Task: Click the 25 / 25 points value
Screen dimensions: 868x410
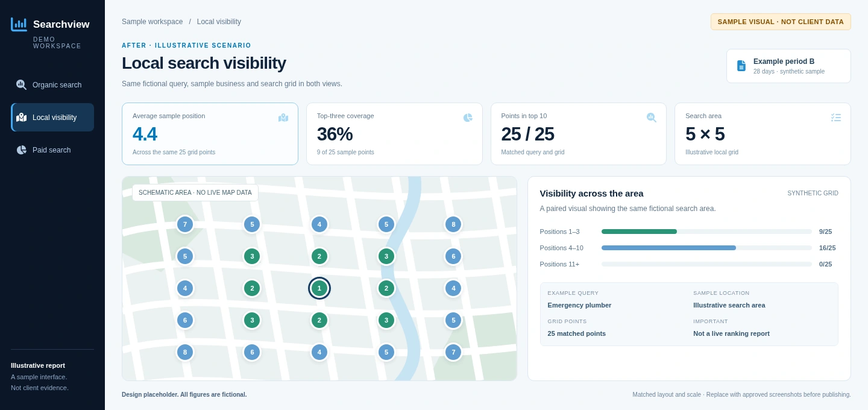Action: pyautogui.click(x=527, y=134)
